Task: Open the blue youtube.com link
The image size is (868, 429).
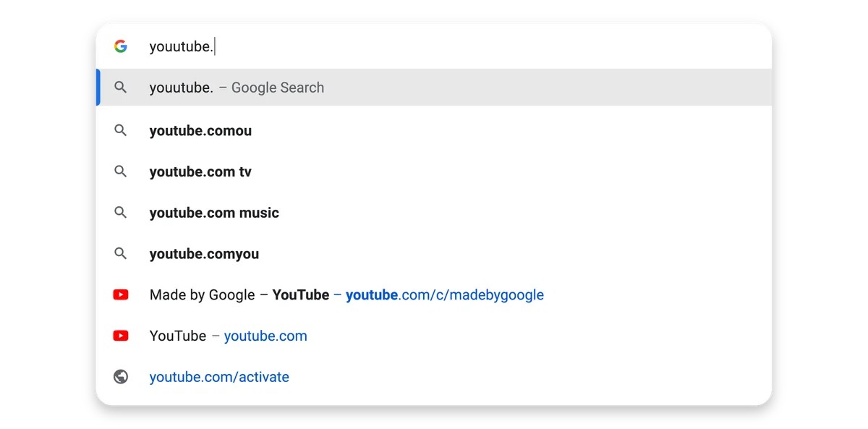Action: [x=265, y=336]
